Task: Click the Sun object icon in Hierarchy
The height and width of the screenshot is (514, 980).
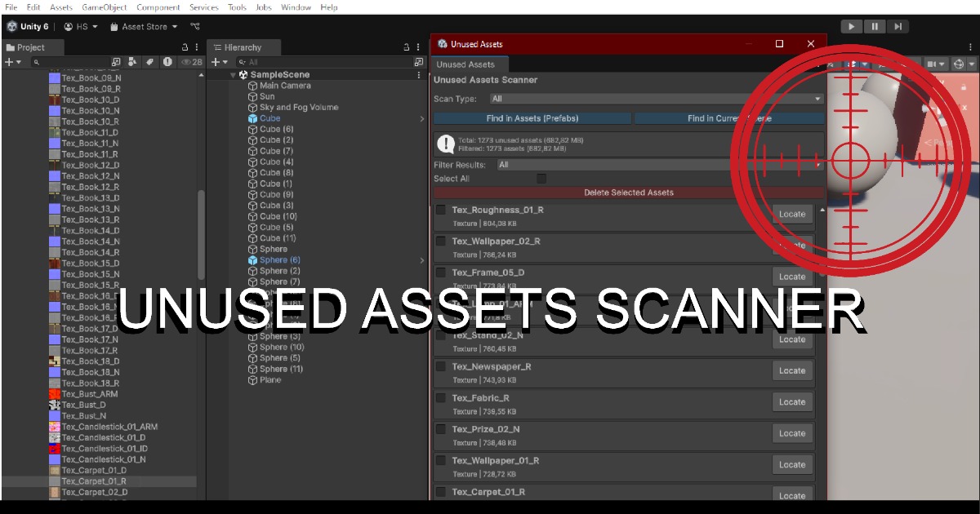Action: [x=252, y=96]
